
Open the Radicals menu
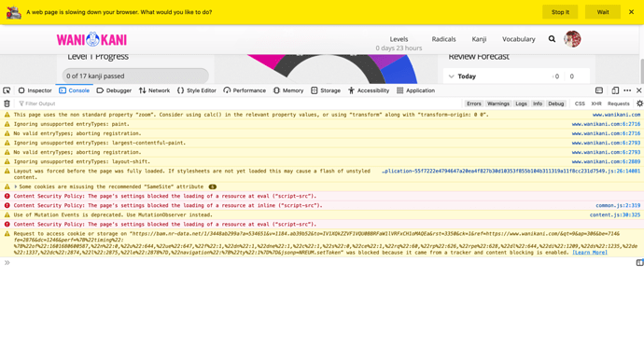pyautogui.click(x=443, y=39)
